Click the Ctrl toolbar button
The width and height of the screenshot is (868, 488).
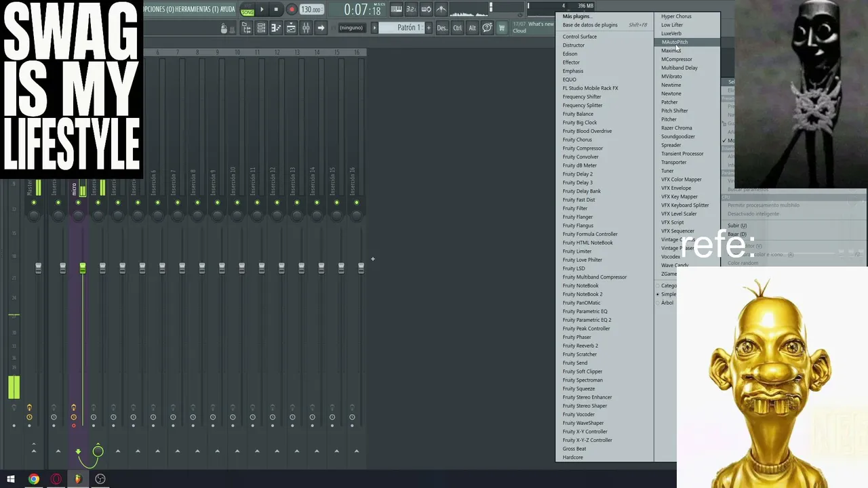458,28
